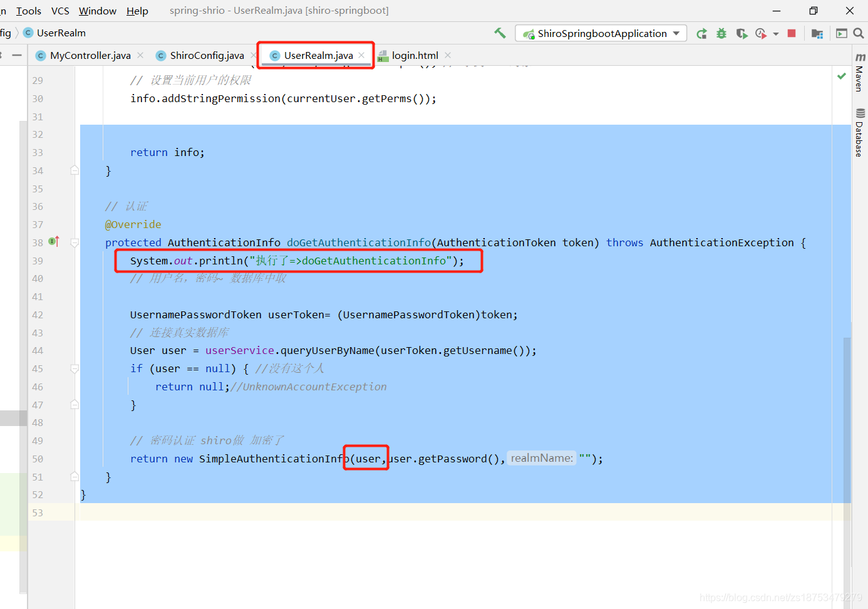The width and height of the screenshot is (868, 609).
Task: Open the Maven tool window
Action: pyautogui.click(x=859, y=73)
